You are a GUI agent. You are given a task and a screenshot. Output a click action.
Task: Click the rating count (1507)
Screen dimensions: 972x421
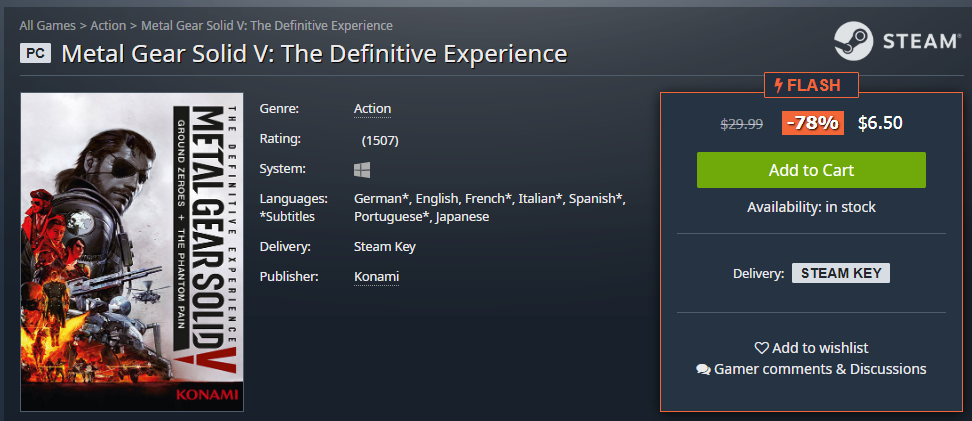[380, 141]
